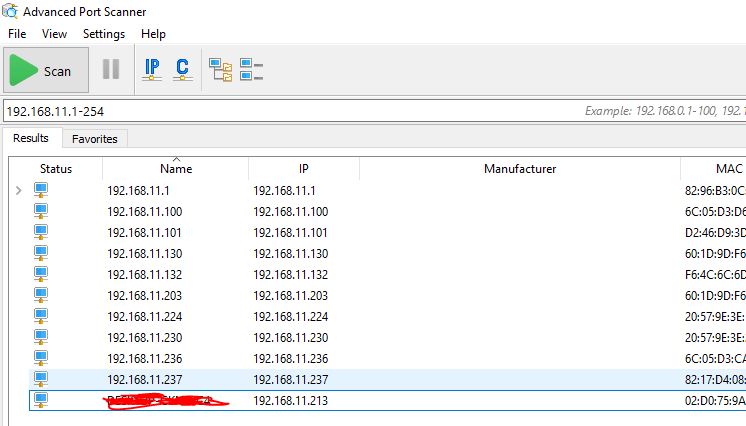
Task: Click IP cell 192.168.11.224
Action: coord(291,317)
